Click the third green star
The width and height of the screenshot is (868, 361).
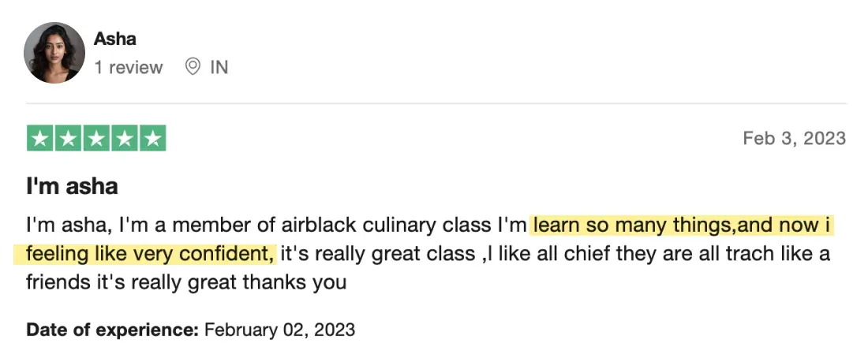pos(96,138)
